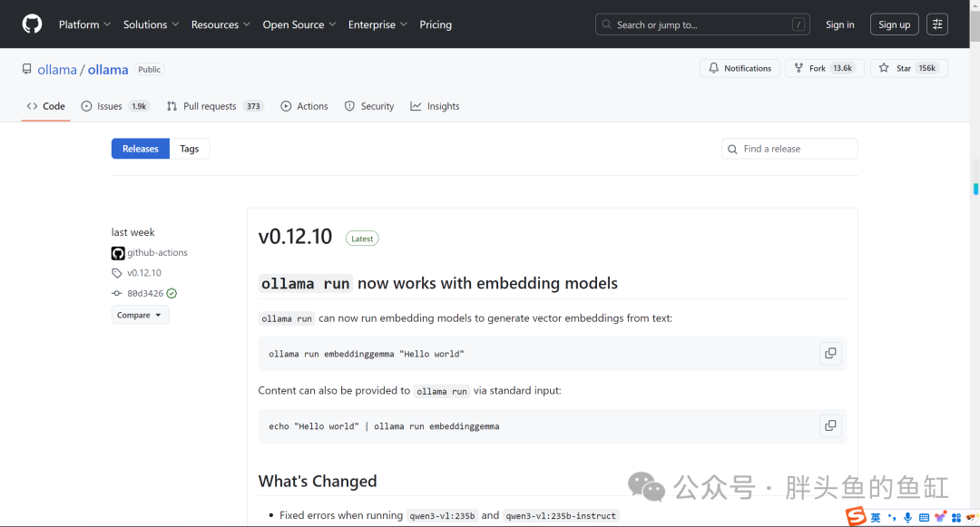Open the 80d3426 commit link
Screen dimensions: 980x527
click(x=145, y=294)
